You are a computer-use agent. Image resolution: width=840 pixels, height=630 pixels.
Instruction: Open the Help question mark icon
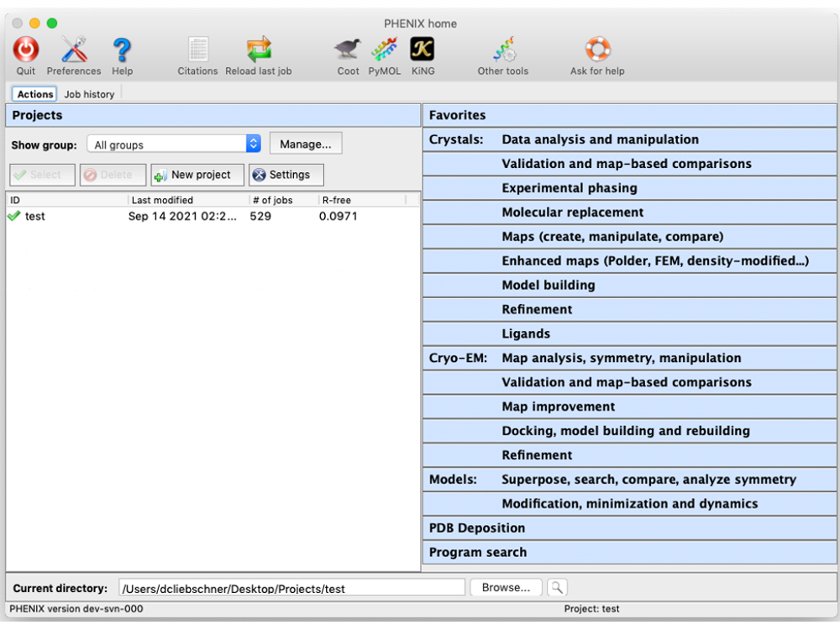pyautogui.click(x=123, y=51)
